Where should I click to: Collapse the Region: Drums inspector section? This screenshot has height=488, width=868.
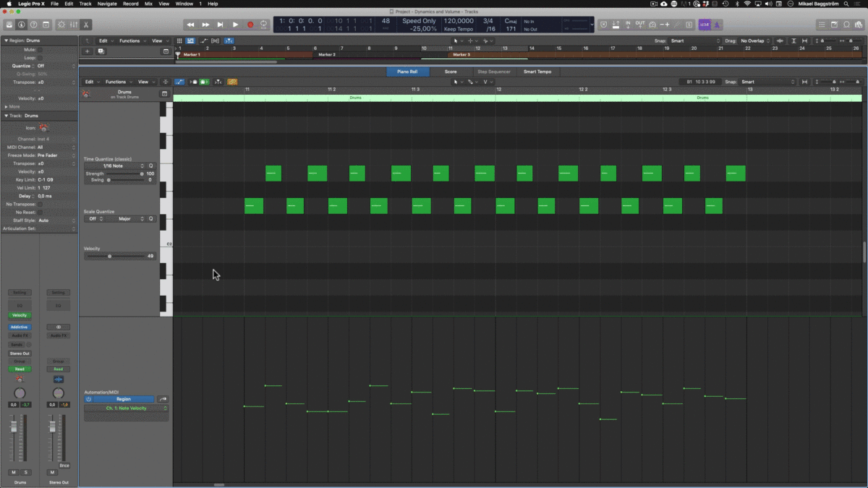click(x=7, y=40)
